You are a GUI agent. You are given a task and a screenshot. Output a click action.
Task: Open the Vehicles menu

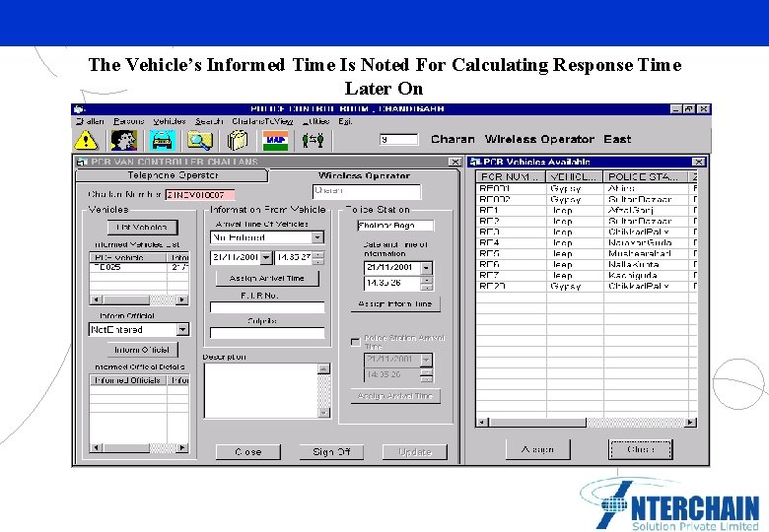coord(170,121)
